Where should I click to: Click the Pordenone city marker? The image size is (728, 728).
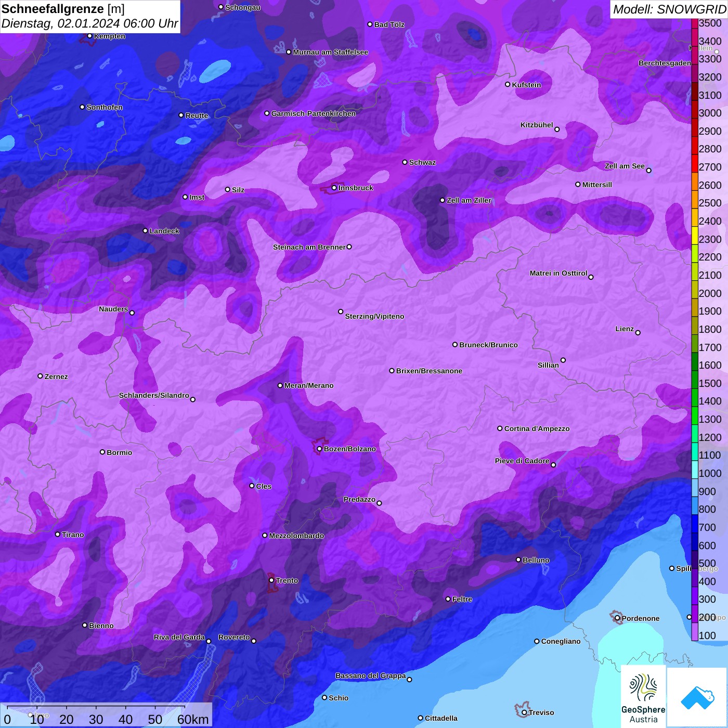point(617,618)
